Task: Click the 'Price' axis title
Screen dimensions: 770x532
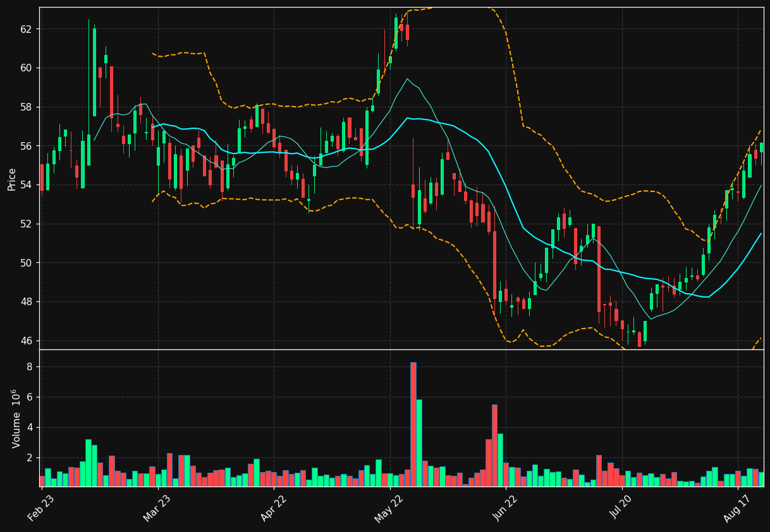Action: (x=12, y=179)
